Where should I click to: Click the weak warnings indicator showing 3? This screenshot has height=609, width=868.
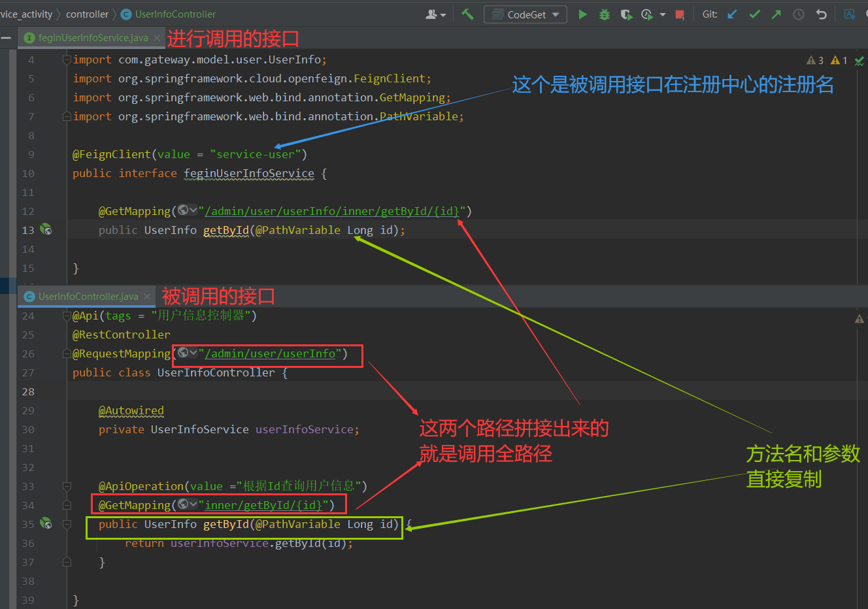click(815, 60)
